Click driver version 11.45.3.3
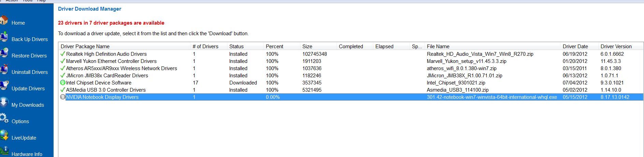 point(611,61)
